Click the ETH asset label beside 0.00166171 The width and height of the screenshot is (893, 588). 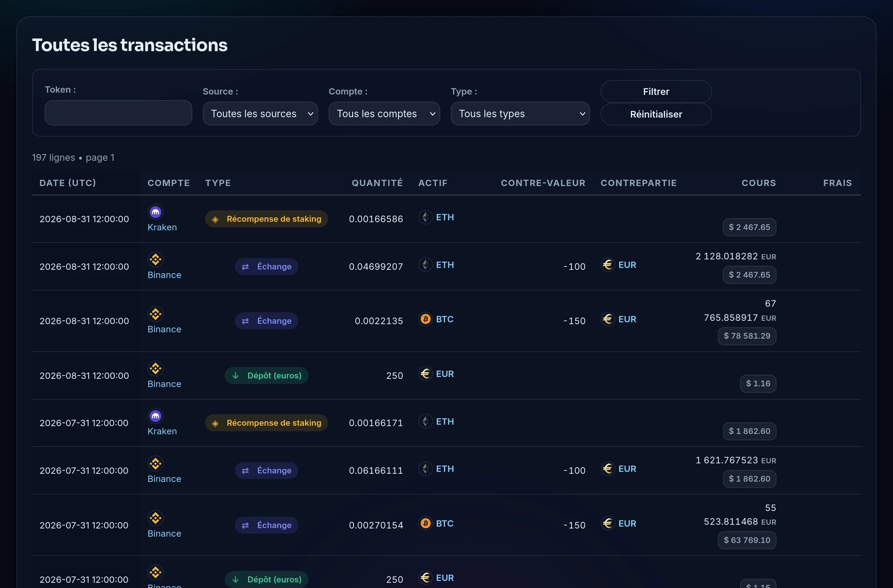click(445, 421)
